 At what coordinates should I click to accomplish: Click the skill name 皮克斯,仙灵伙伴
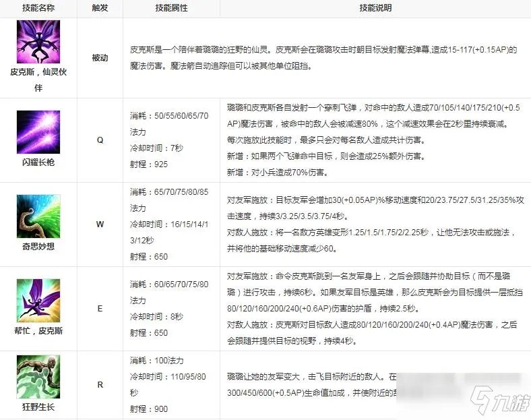point(38,80)
